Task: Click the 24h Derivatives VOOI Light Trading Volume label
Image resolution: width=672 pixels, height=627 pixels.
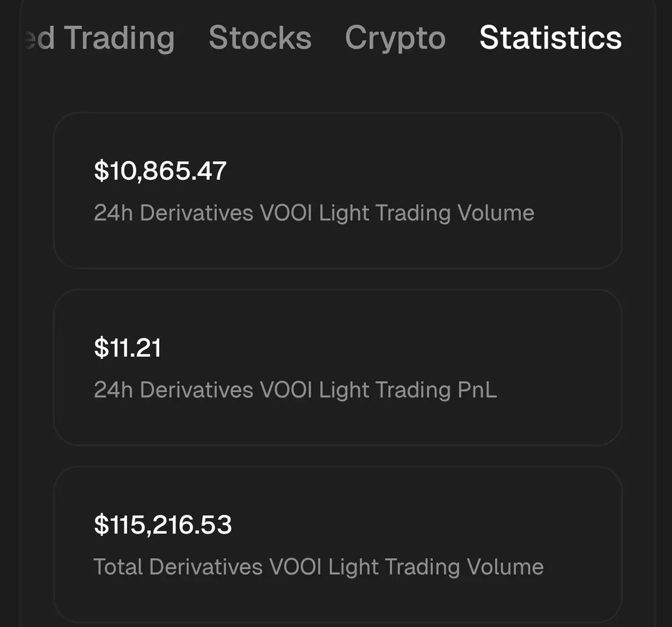Action: (x=314, y=213)
